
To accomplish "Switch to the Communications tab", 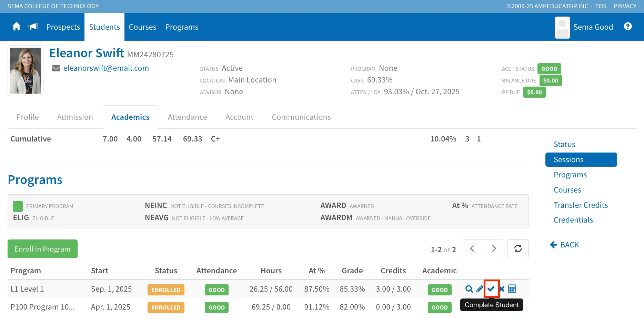I will pos(301,117).
